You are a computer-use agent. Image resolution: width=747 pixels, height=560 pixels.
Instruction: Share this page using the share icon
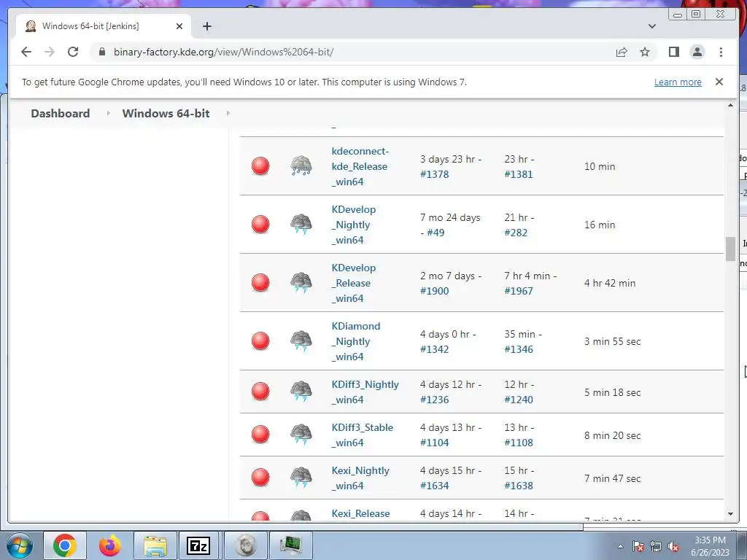click(x=622, y=52)
